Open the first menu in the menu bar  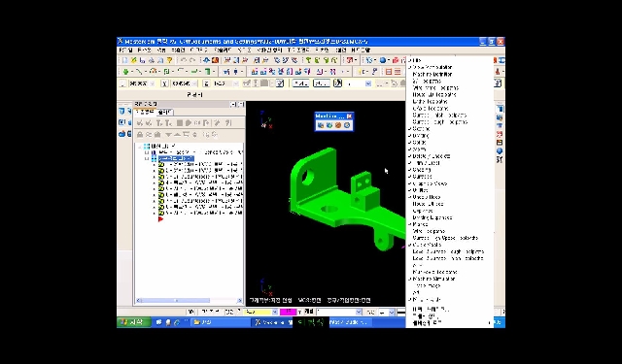point(125,50)
